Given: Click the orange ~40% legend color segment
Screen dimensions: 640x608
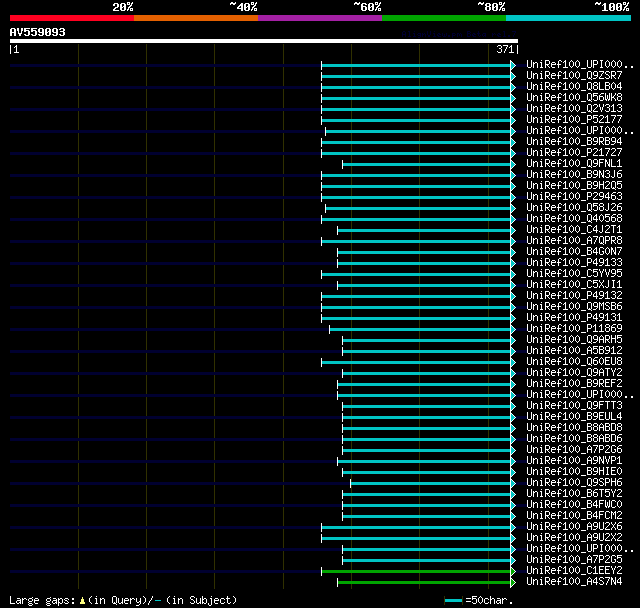Looking at the screenshot, I should click(x=196, y=18).
